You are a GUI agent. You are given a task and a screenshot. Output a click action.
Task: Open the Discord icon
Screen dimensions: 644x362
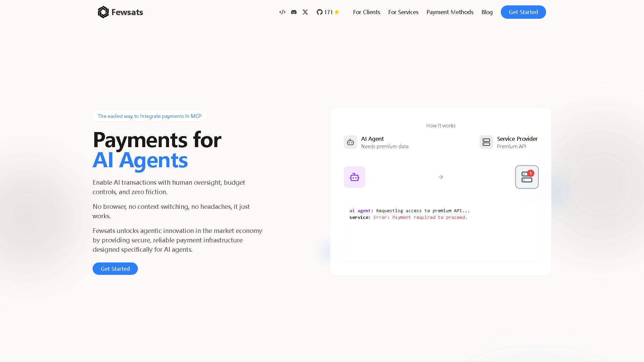tap(293, 12)
